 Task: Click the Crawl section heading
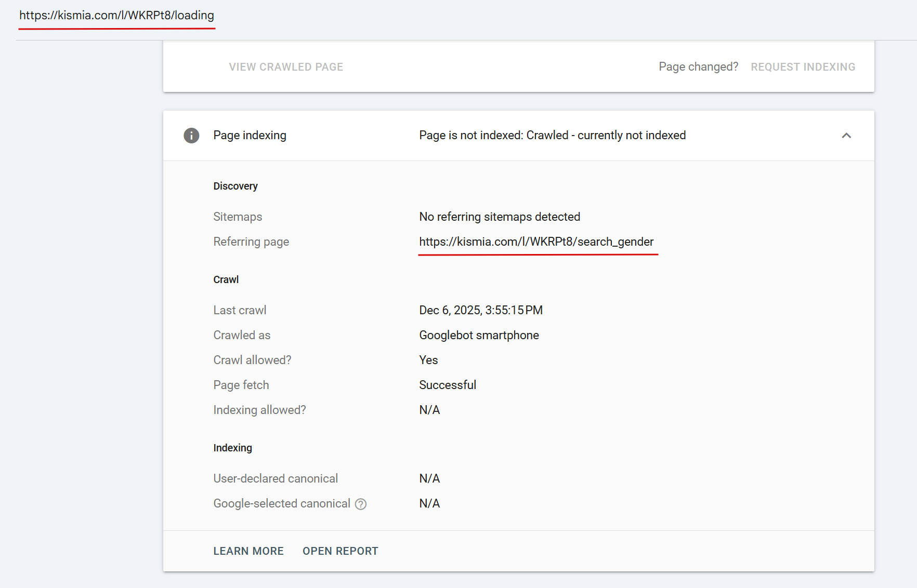tap(226, 280)
